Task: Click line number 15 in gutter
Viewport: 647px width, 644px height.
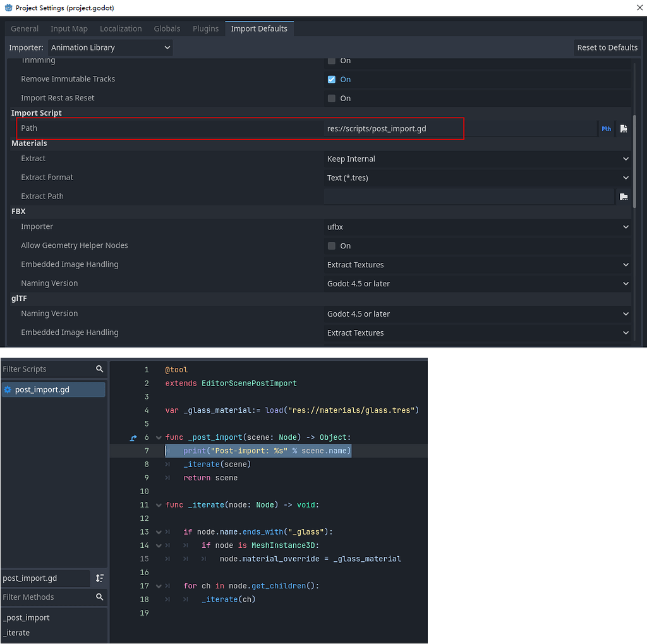Action: pyautogui.click(x=144, y=559)
